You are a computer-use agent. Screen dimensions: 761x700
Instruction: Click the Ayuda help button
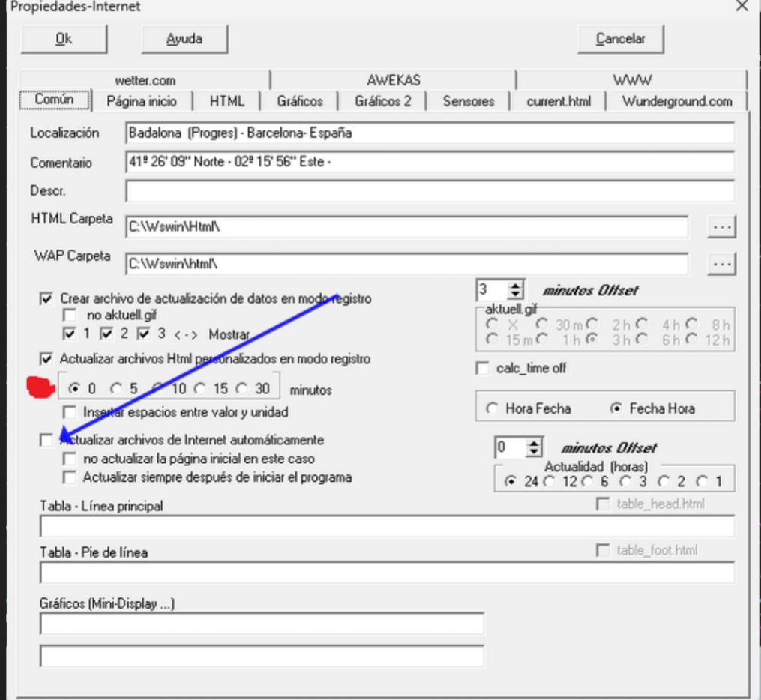tap(184, 39)
